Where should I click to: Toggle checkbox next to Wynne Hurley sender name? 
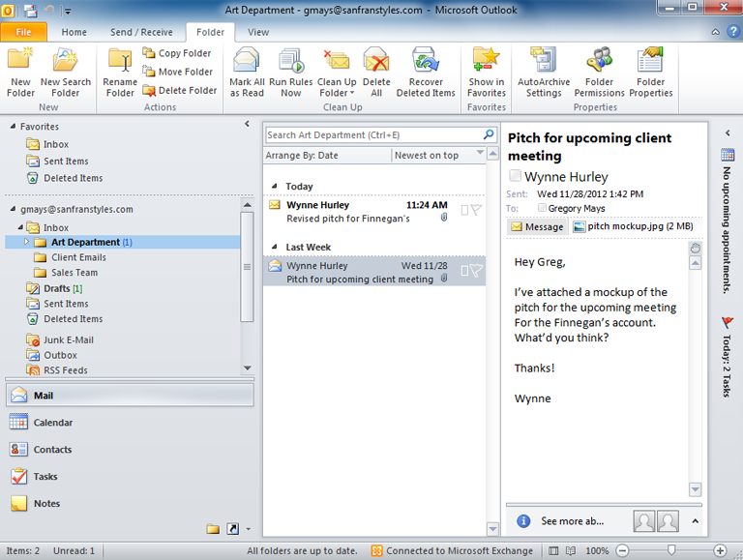tap(515, 177)
